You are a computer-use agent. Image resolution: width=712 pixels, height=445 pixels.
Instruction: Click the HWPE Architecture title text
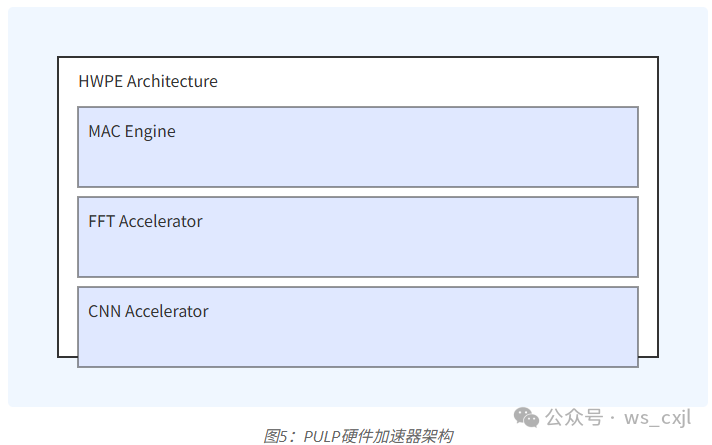(x=148, y=81)
